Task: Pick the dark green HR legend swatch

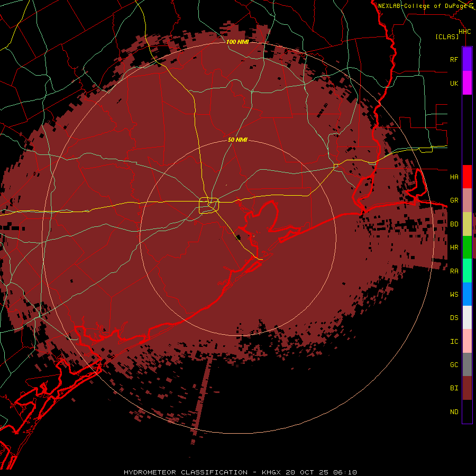Action: pyautogui.click(x=467, y=247)
